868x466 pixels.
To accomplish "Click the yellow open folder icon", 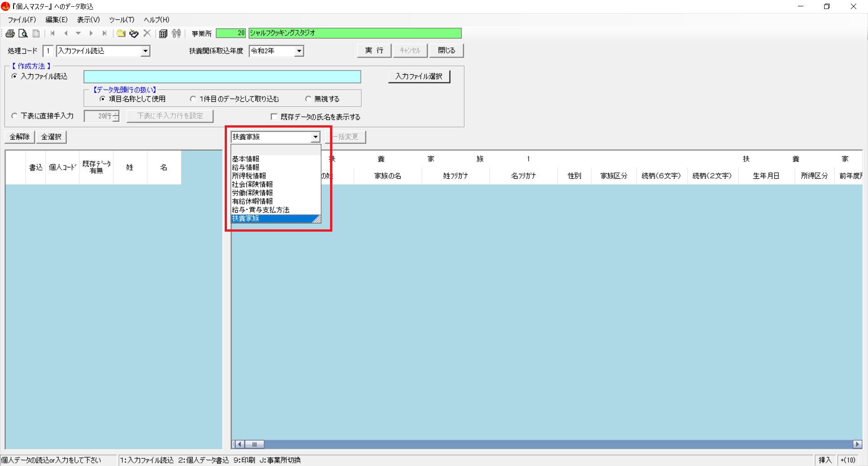I will (121, 33).
